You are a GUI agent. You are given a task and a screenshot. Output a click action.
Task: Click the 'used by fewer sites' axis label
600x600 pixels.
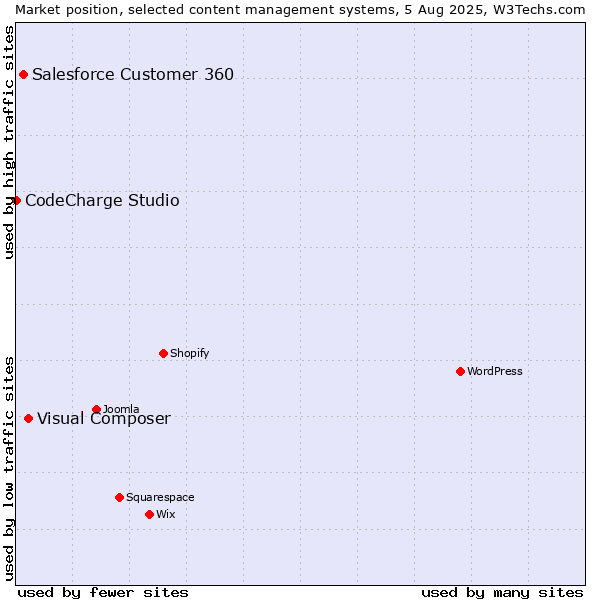click(x=103, y=593)
